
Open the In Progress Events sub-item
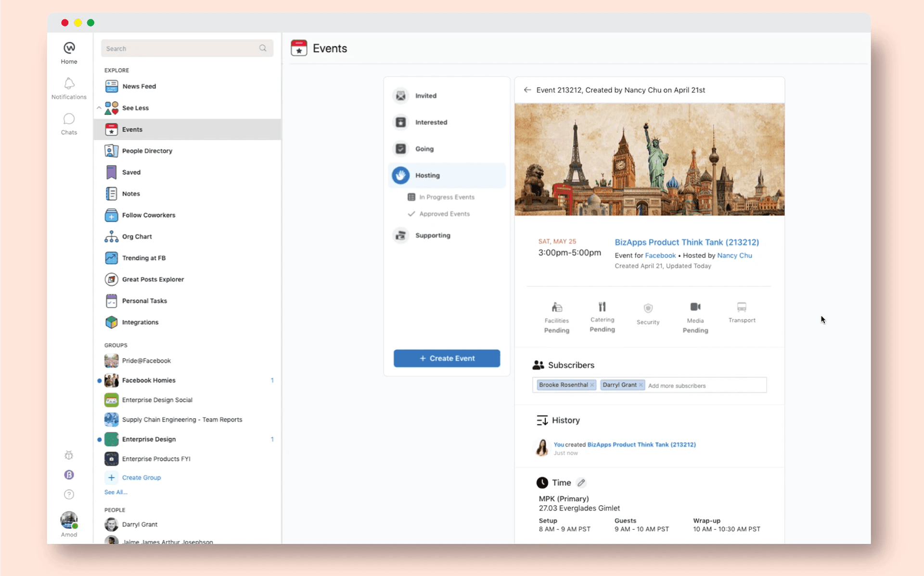pos(446,197)
